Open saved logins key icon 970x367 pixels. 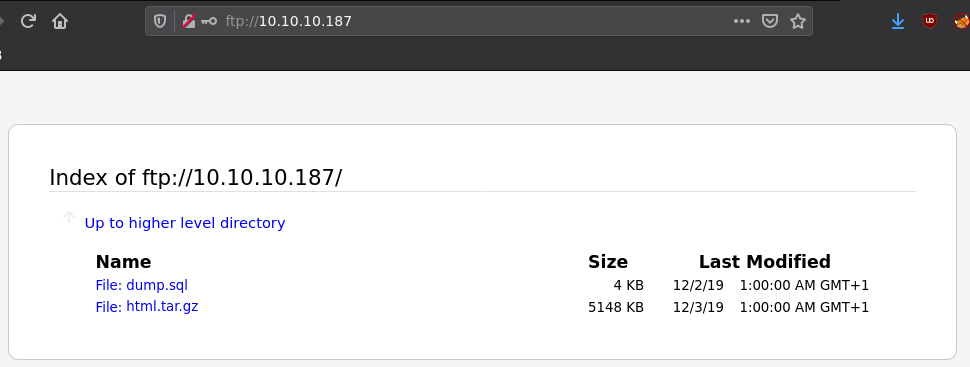pyautogui.click(x=209, y=21)
